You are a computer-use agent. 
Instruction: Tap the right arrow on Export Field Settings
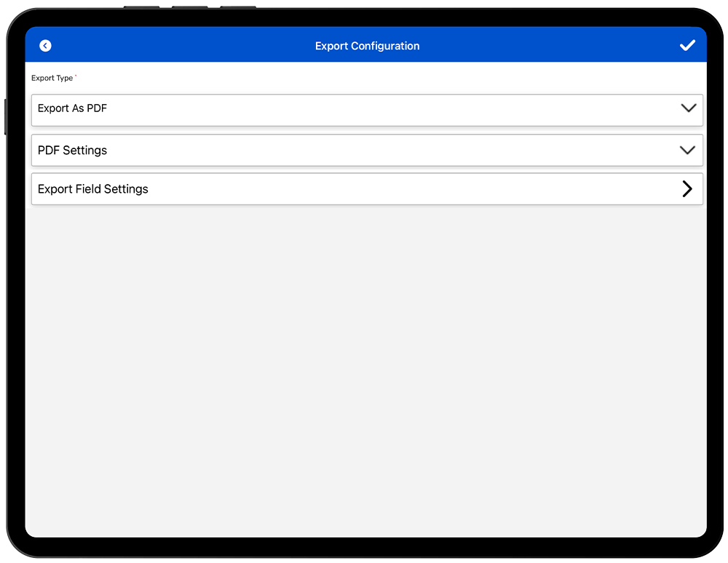[x=687, y=189]
